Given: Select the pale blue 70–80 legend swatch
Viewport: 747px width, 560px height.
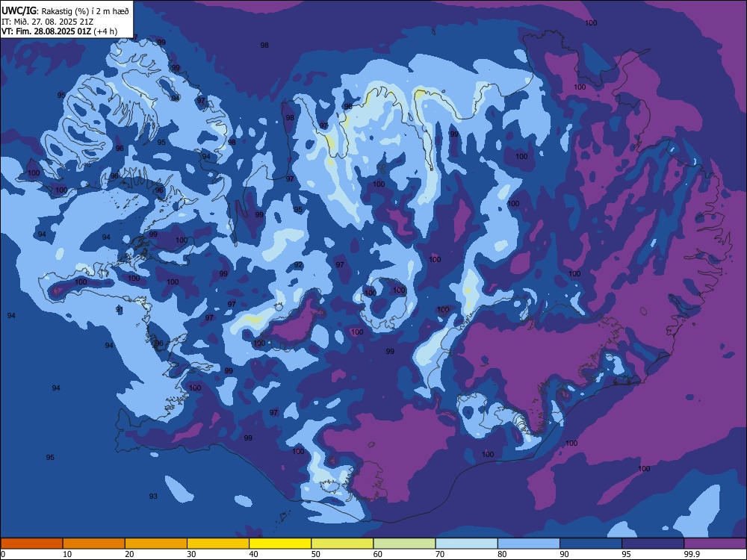Looking at the screenshot, I should (466, 544).
